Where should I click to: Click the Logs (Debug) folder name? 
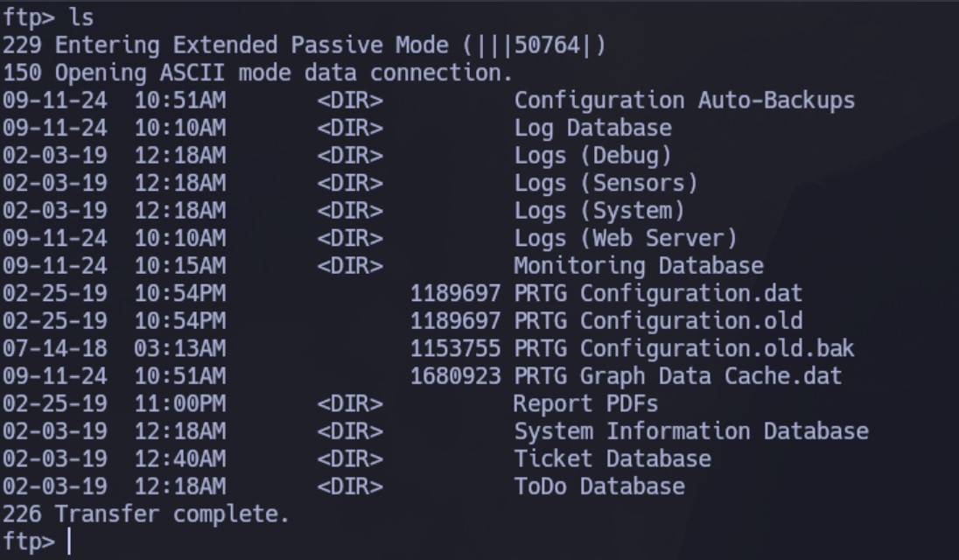(592, 156)
